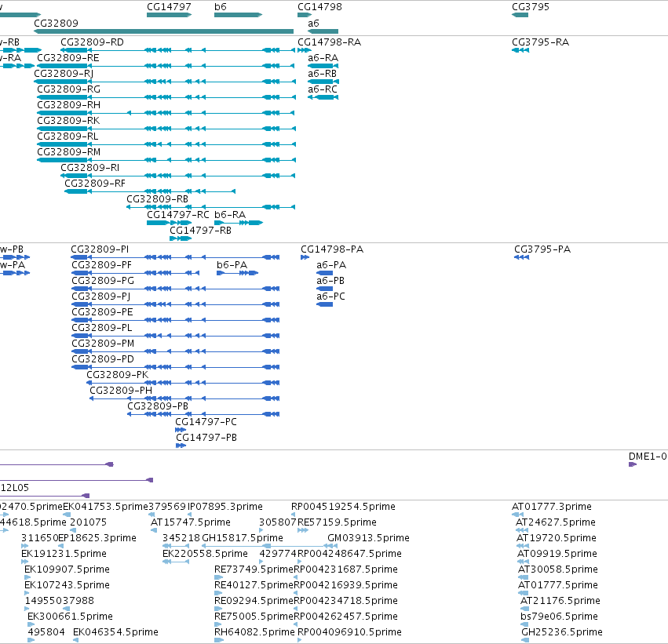
Task: Select transcript CG32809-RG
Action: pyautogui.click(x=166, y=97)
